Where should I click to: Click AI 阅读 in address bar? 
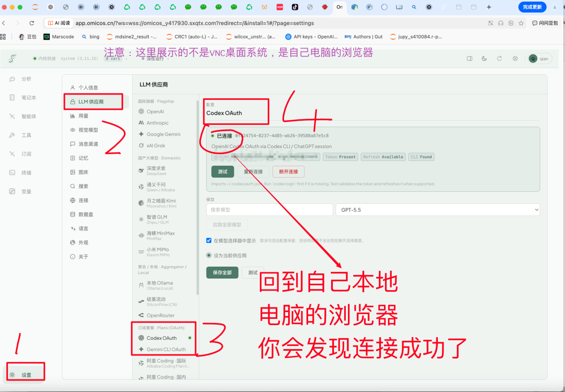(x=59, y=23)
